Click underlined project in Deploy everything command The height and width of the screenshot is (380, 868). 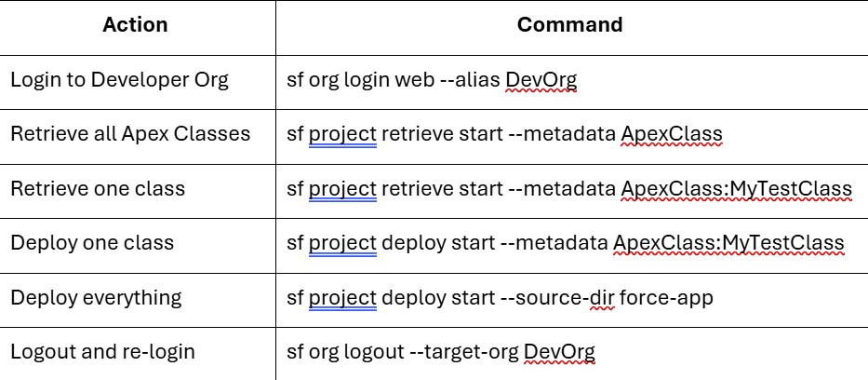point(342,297)
